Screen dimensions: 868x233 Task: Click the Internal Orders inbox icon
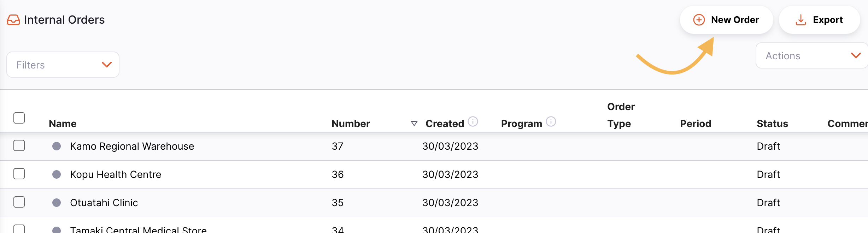(x=13, y=20)
